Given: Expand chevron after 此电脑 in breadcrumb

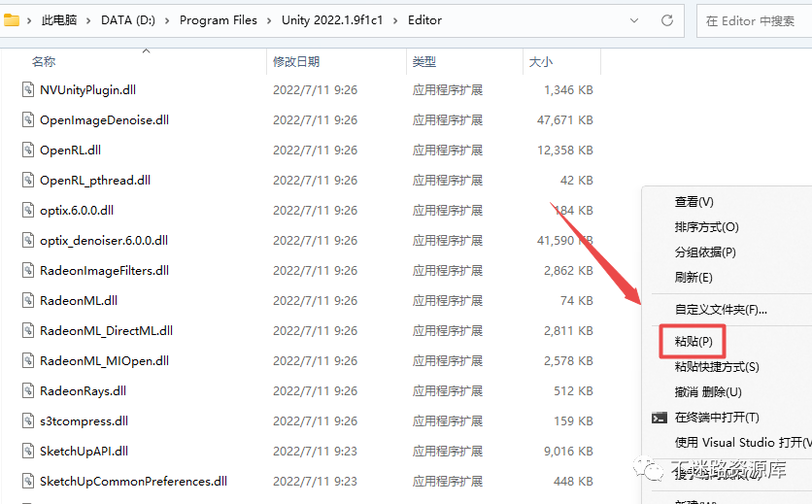Looking at the screenshot, I should pyautogui.click(x=88, y=20).
